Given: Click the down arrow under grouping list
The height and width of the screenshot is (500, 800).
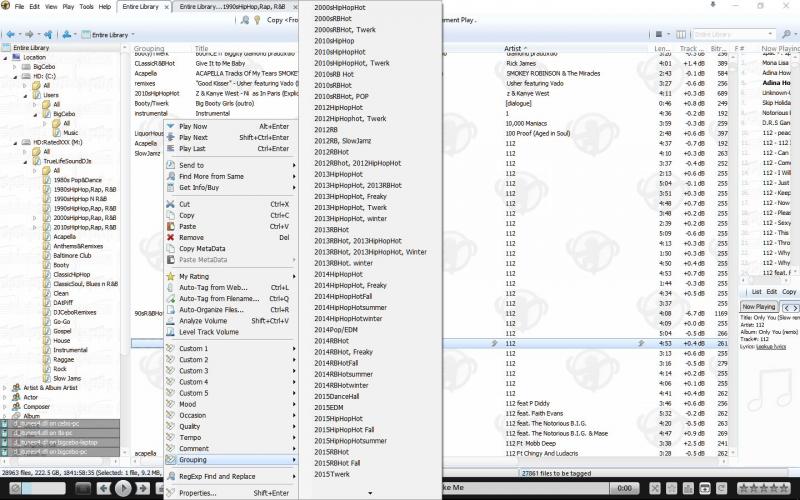Looking at the screenshot, I should click(x=370, y=493).
